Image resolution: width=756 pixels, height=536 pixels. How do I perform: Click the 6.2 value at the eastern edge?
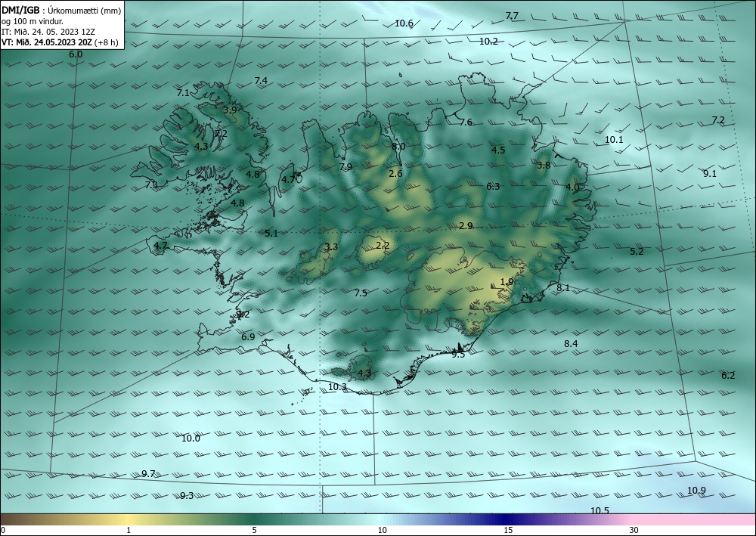click(728, 376)
